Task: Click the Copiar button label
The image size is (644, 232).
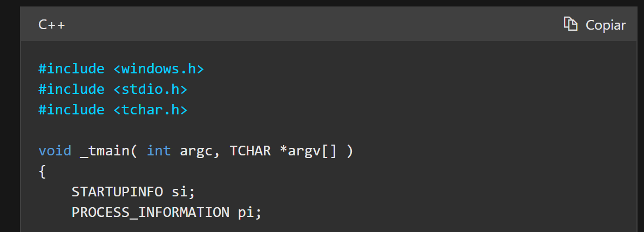Action: (605, 25)
